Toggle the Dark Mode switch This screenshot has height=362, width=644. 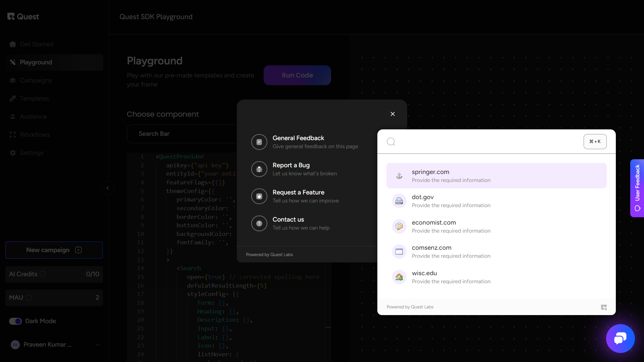click(15, 321)
